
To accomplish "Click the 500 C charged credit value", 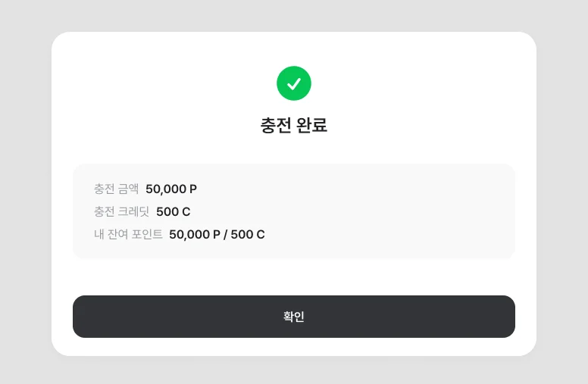I will (173, 211).
